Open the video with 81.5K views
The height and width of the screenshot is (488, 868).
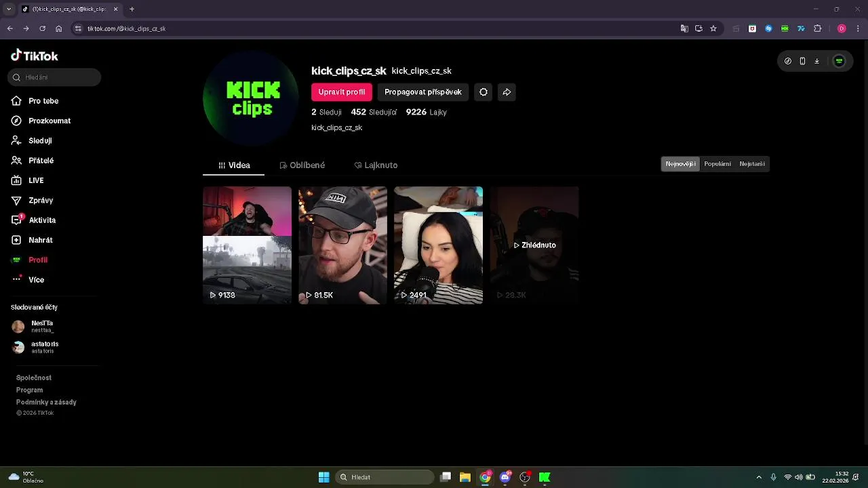pos(342,245)
